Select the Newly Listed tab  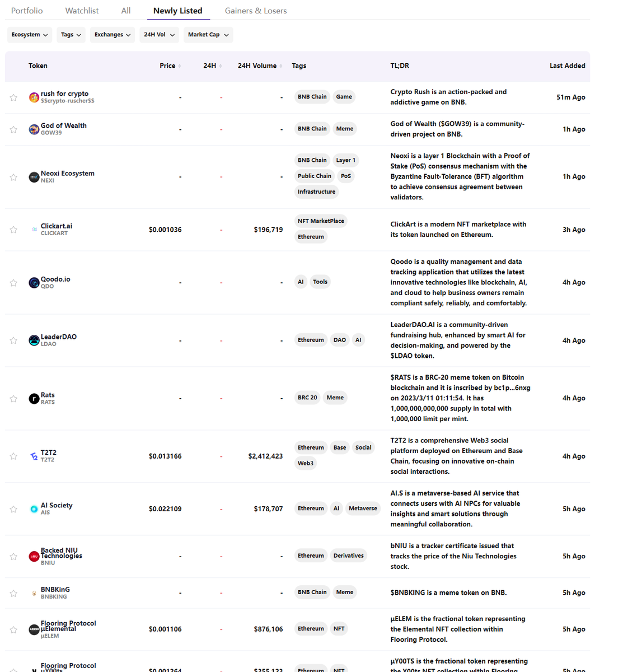pyautogui.click(x=178, y=11)
